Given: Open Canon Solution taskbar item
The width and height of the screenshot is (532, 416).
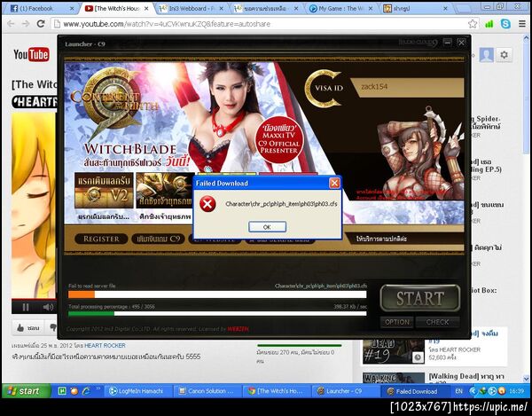Looking at the screenshot, I should [x=208, y=391].
